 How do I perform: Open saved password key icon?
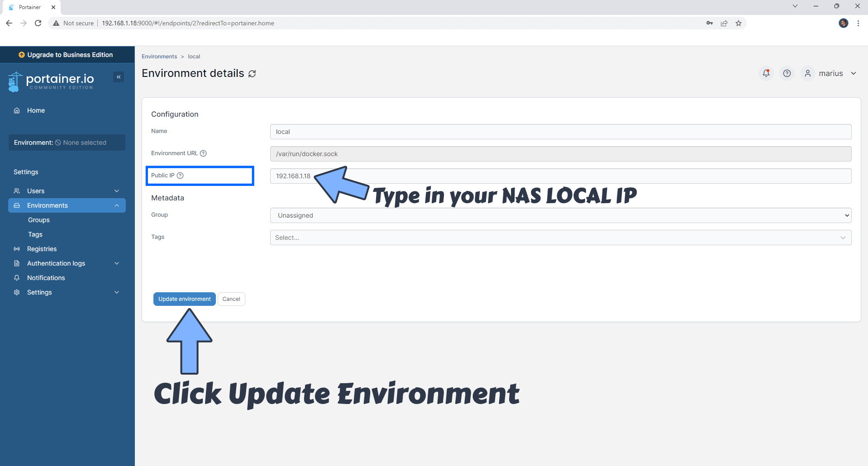(x=710, y=23)
